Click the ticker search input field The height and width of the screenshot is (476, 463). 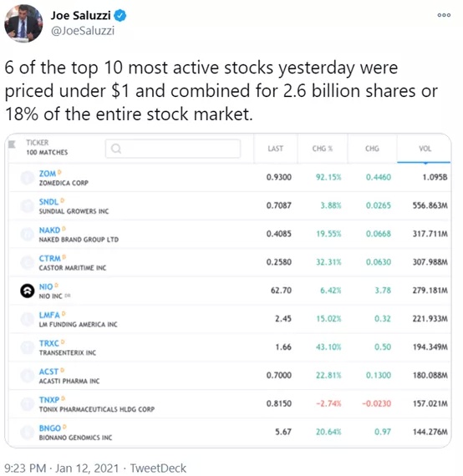[x=173, y=149]
